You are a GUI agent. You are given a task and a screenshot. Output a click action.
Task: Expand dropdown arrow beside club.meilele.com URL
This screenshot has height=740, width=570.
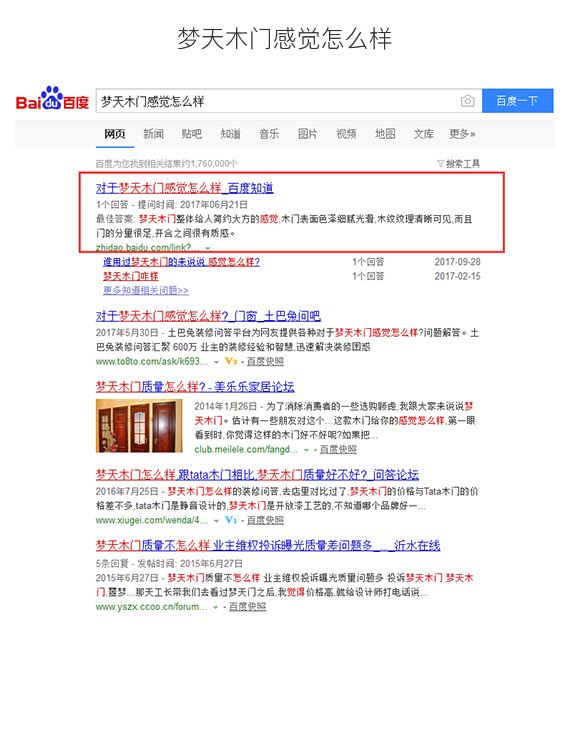pyautogui.click(x=306, y=450)
